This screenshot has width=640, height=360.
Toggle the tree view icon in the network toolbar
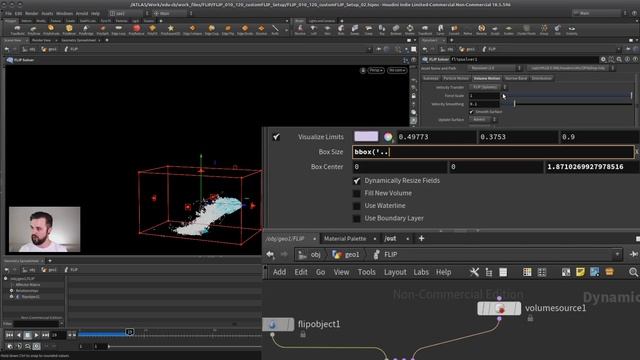click(489, 272)
